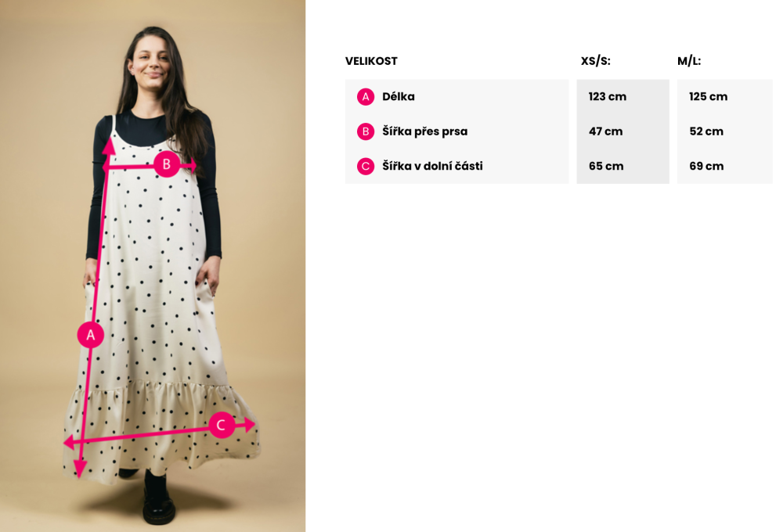783x532 pixels.
Task: Click the Šířka přes prsa row label
Action: click(425, 131)
